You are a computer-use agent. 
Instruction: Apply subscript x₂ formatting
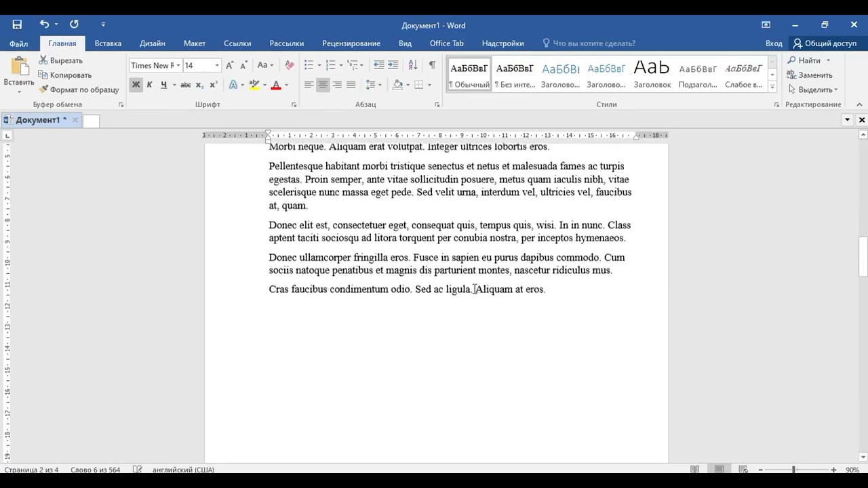click(199, 85)
